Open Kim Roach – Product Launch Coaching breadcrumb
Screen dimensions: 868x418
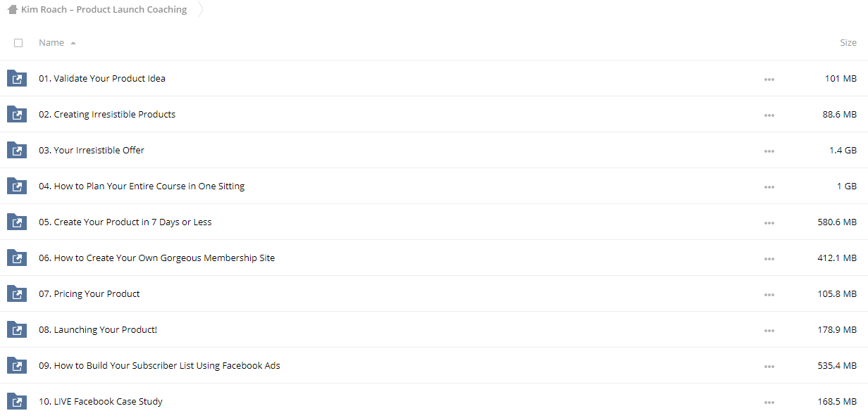[x=104, y=10]
